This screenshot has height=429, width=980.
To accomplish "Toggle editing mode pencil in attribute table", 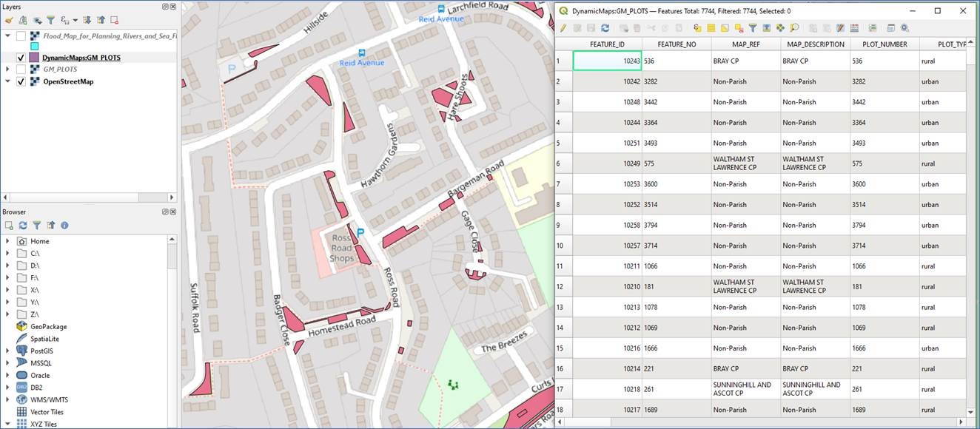I will (x=563, y=28).
